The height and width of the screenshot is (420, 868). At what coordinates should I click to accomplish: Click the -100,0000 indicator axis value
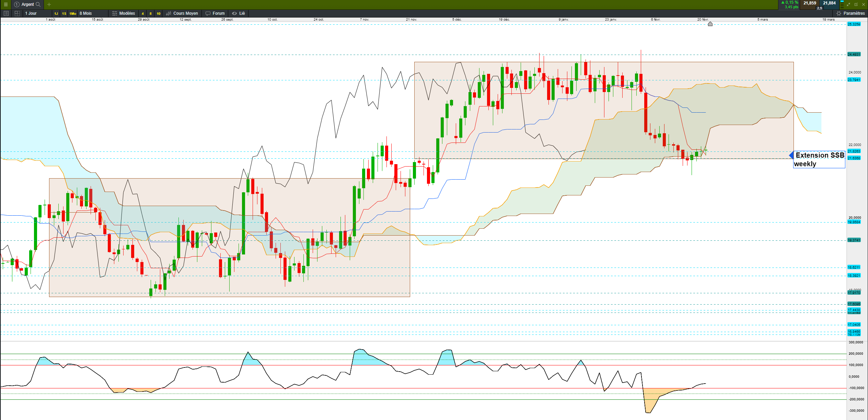[856, 388]
